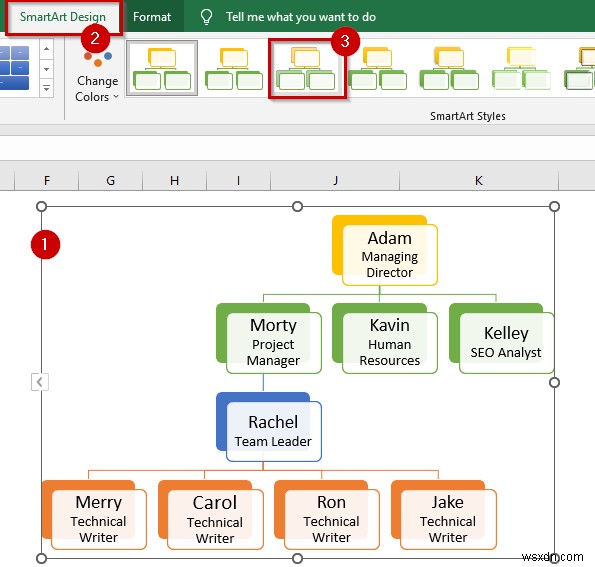
Task: Apply the highlighted third SmartArt style
Action: [307, 68]
